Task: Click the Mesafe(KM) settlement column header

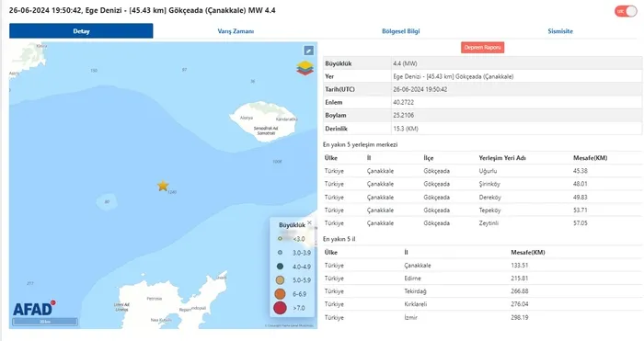Action: [x=591, y=158]
